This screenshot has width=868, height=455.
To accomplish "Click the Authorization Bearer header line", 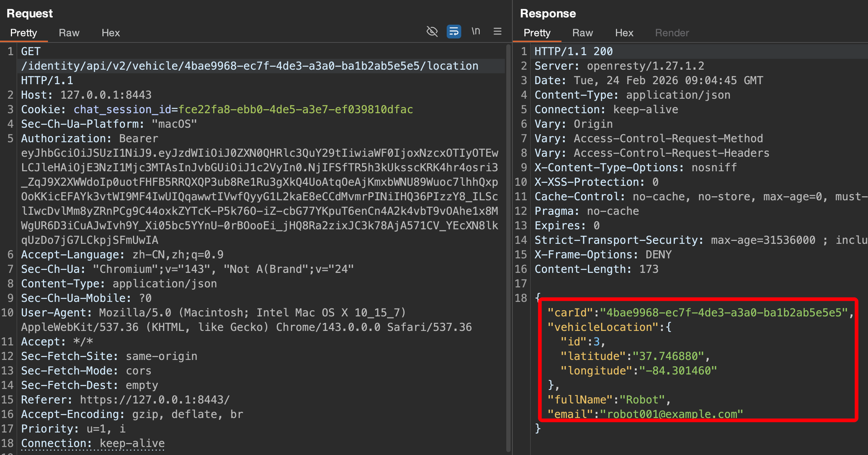I will [x=89, y=139].
